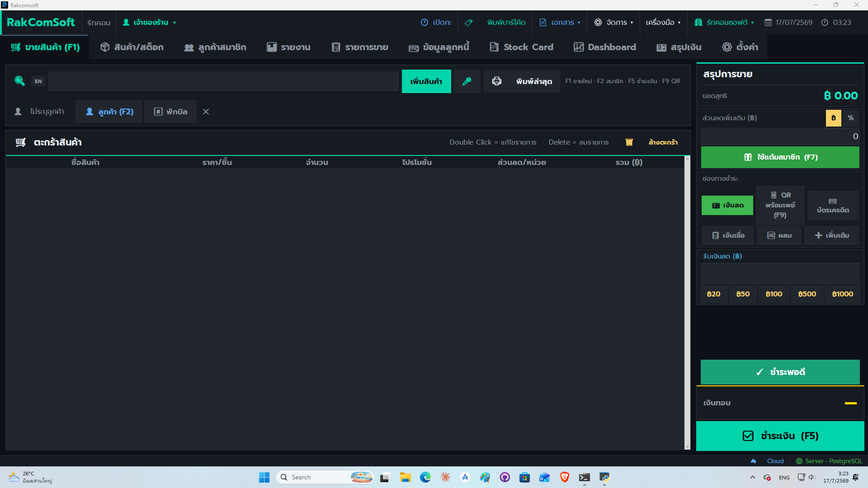Click พิมพ์บาร์โค้ด in the header
The height and width of the screenshot is (488, 868).
(506, 22)
